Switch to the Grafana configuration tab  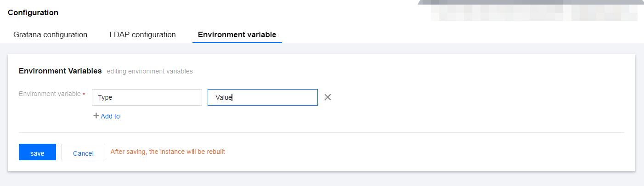[x=51, y=34]
